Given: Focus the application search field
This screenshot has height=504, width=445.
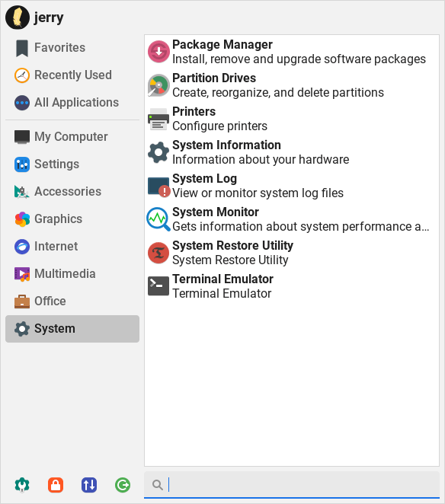Looking at the screenshot, I should pyautogui.click(x=292, y=485).
